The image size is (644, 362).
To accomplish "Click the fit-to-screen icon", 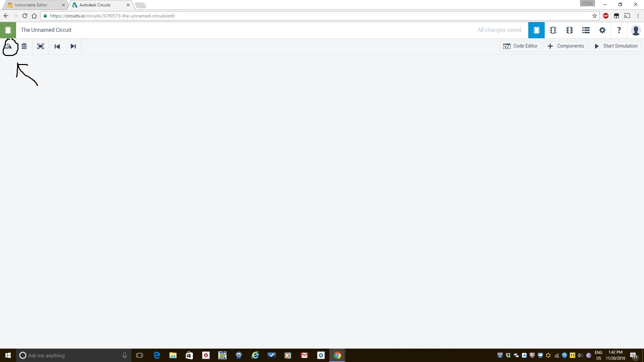I will pos(40,46).
